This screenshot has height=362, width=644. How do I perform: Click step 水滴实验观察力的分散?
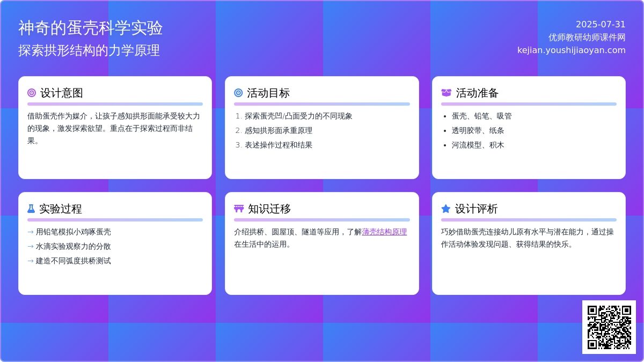click(x=74, y=246)
